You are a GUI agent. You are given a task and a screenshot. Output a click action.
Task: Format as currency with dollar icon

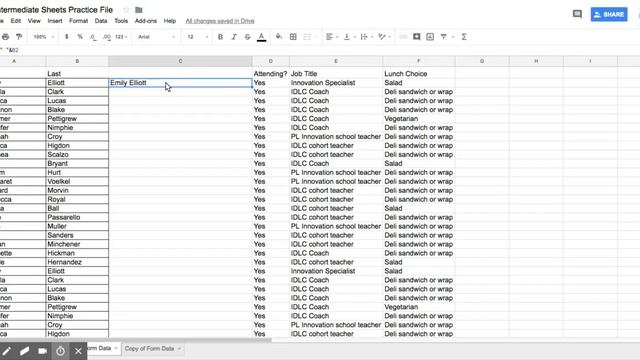67,37
